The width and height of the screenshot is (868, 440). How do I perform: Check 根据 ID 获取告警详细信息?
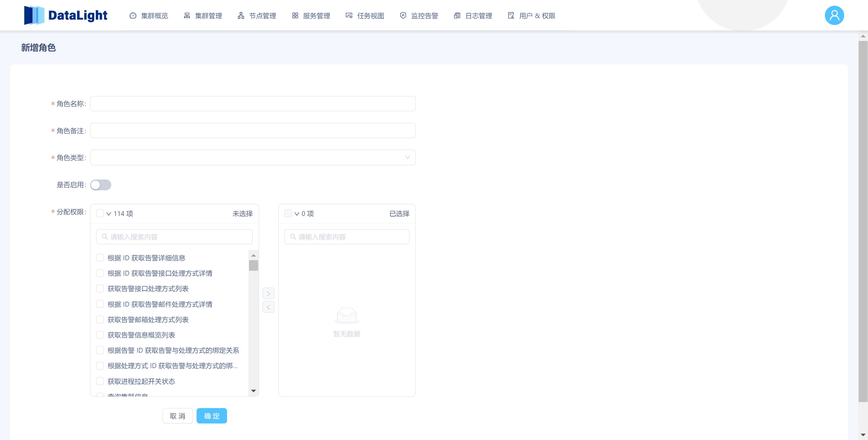point(100,258)
